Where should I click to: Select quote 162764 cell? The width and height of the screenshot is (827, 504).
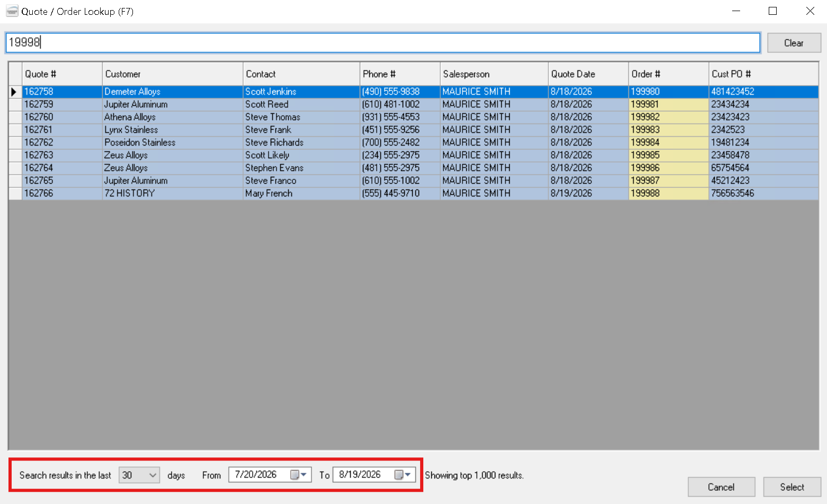62,168
